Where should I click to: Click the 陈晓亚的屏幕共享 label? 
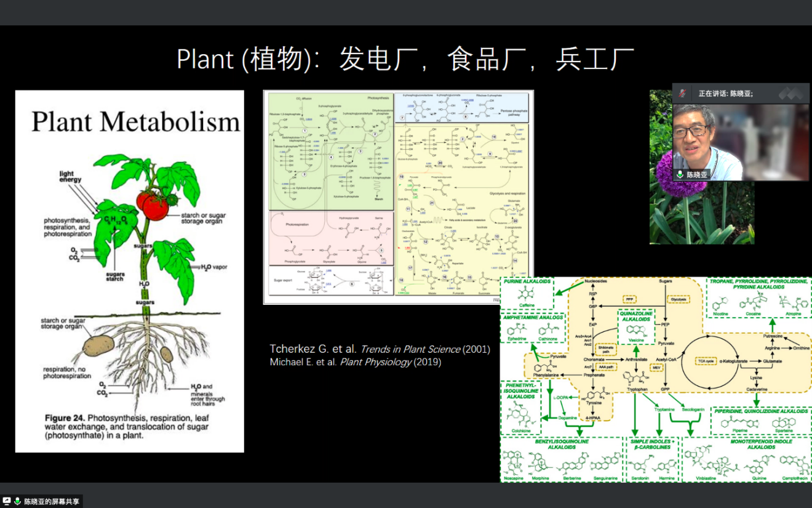tap(52, 501)
